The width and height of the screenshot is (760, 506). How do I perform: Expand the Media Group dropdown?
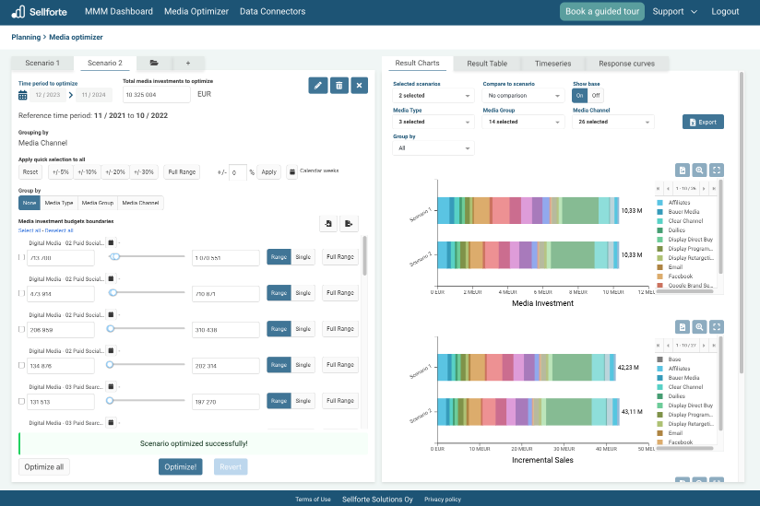click(x=523, y=121)
